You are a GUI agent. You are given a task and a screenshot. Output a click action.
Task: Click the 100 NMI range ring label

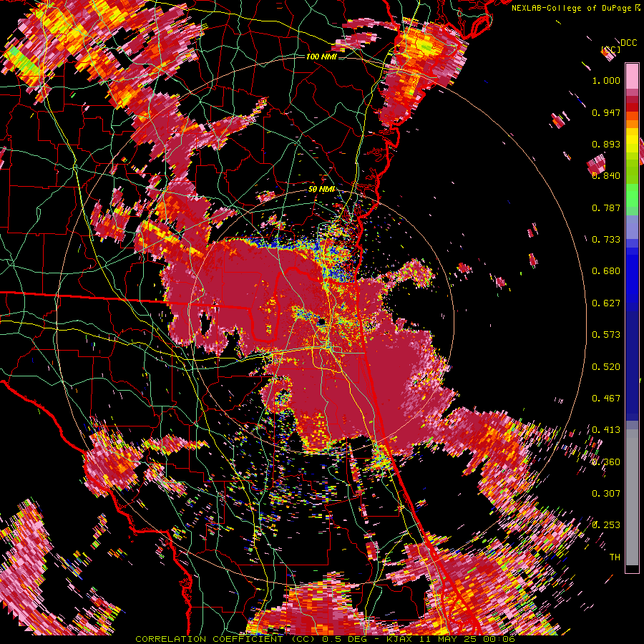point(321,57)
